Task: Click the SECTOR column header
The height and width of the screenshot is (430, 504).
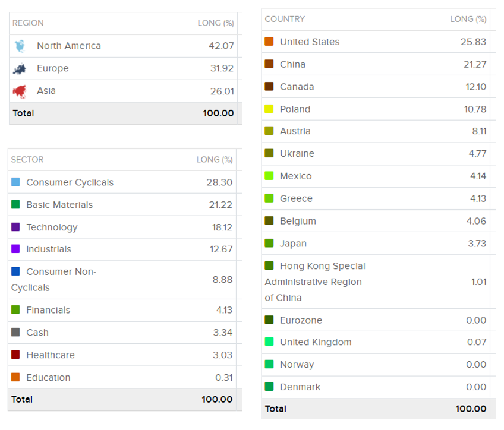Action: 27,160
